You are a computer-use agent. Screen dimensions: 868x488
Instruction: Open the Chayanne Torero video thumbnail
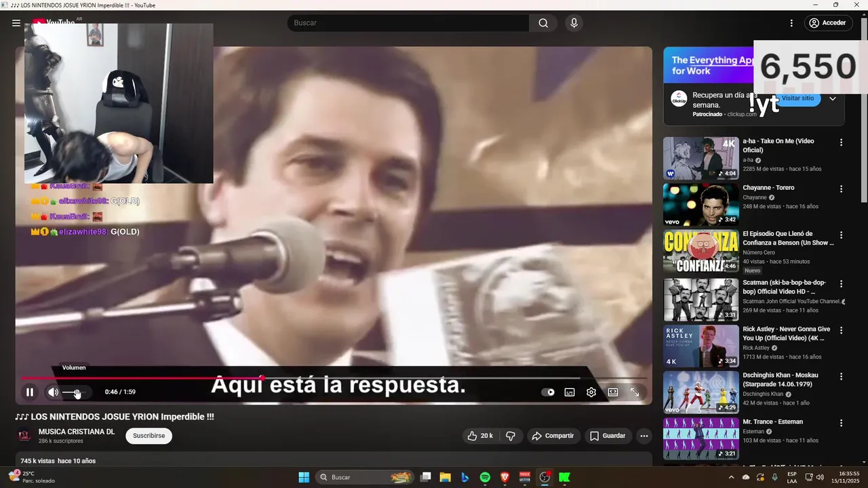pos(701,205)
